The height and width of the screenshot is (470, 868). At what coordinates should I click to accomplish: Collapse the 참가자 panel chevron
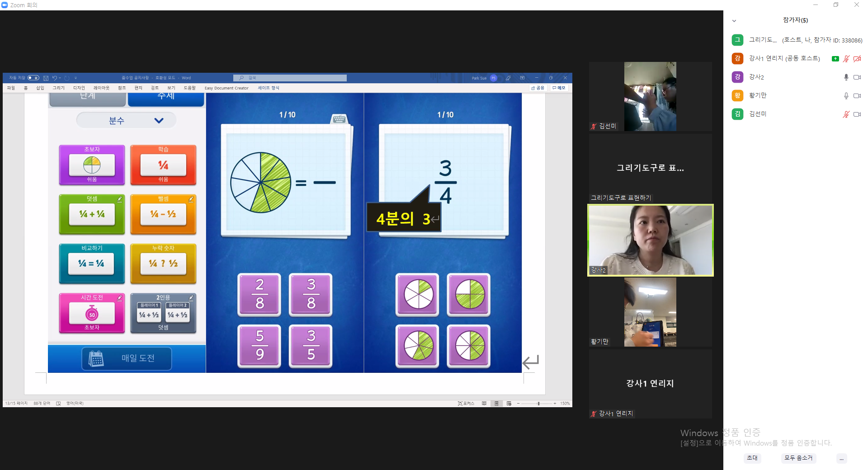click(x=734, y=21)
